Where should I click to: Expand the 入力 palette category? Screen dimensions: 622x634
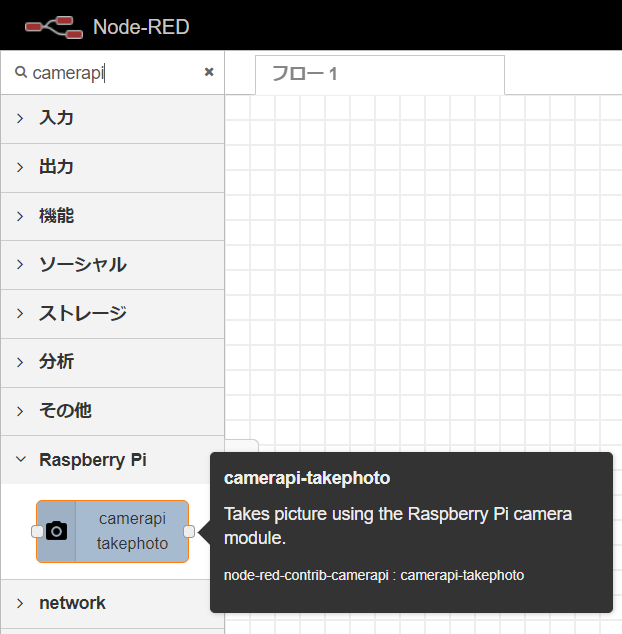coord(113,118)
